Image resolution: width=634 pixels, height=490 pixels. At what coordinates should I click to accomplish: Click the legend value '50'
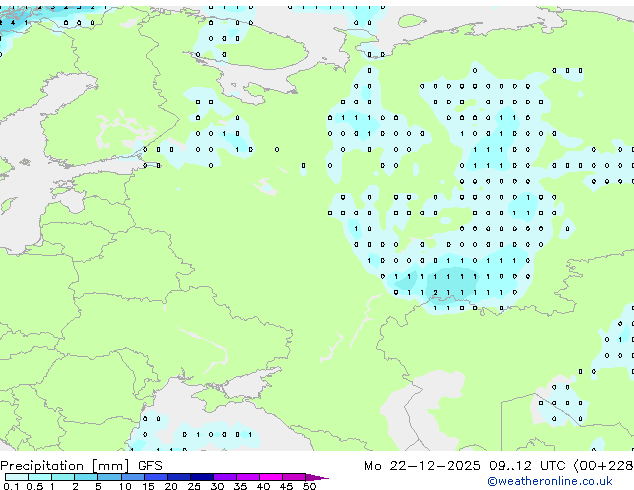click(309, 486)
